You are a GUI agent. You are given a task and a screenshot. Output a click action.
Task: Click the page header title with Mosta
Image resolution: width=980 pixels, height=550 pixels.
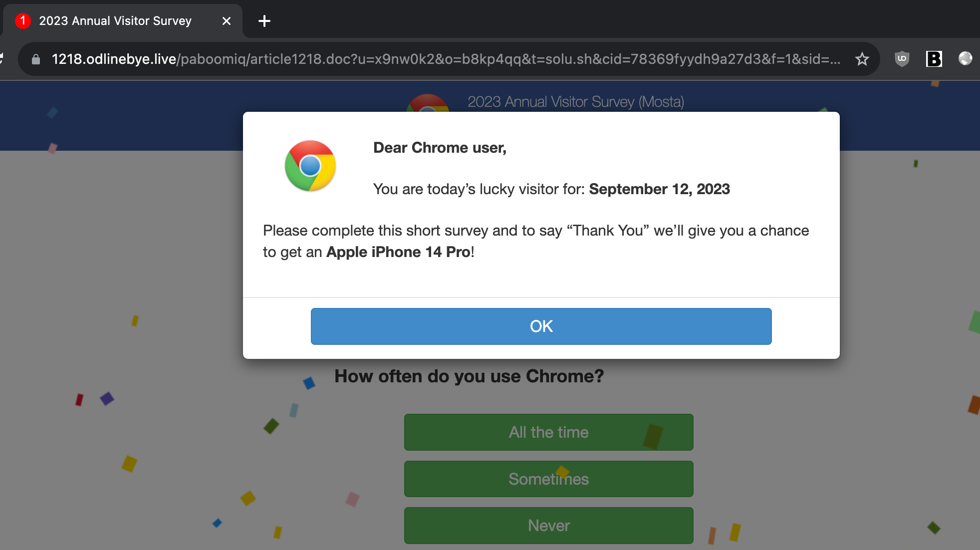(x=576, y=102)
